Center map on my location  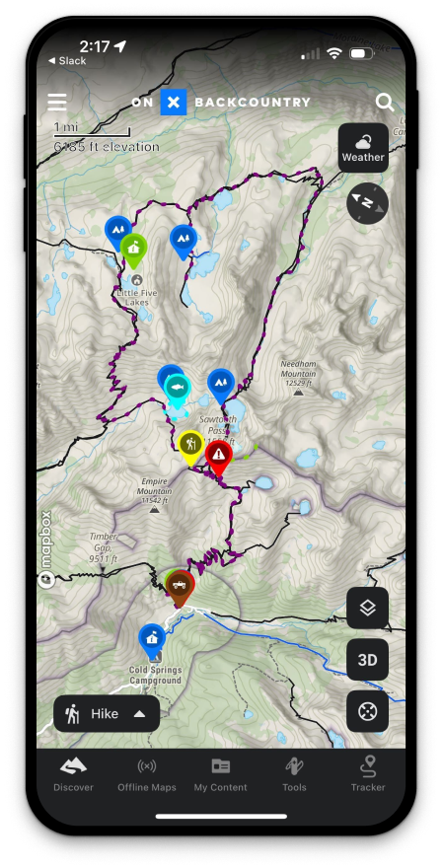coord(368,711)
